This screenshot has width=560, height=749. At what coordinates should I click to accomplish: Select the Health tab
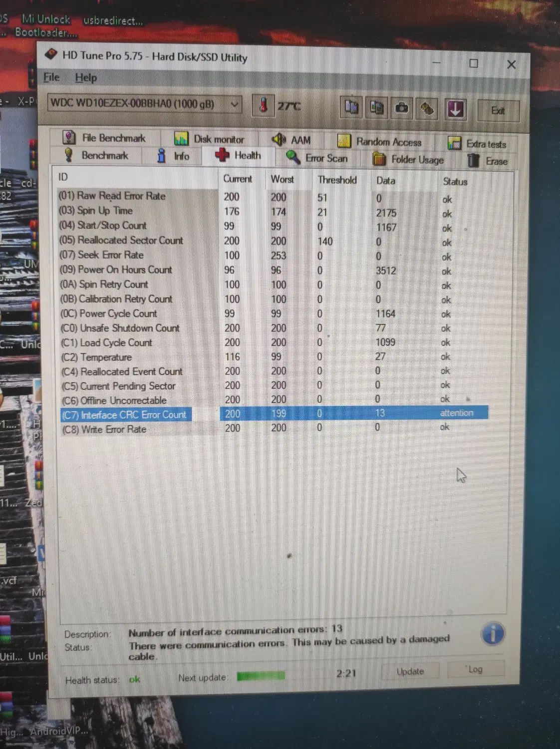coord(238,156)
